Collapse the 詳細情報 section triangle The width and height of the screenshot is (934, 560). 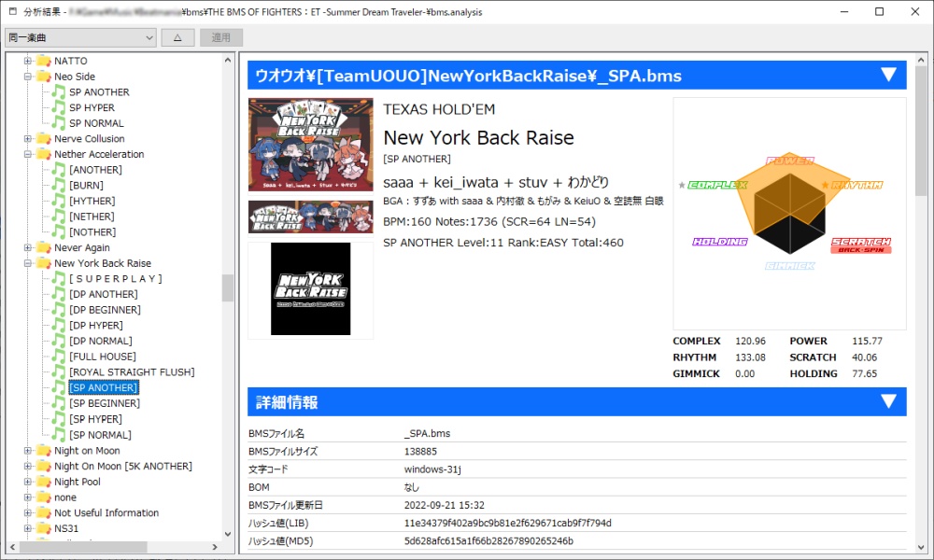coord(888,401)
